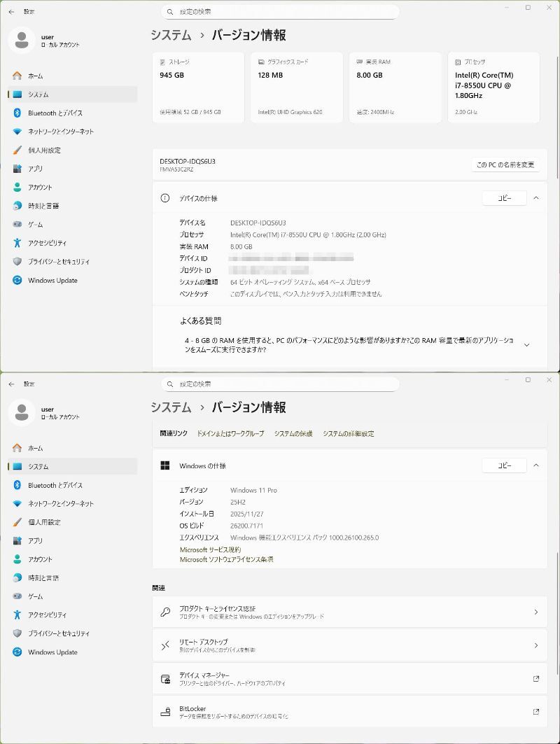
Task: Open Remote Desktop row chevron
Action: 535,645
